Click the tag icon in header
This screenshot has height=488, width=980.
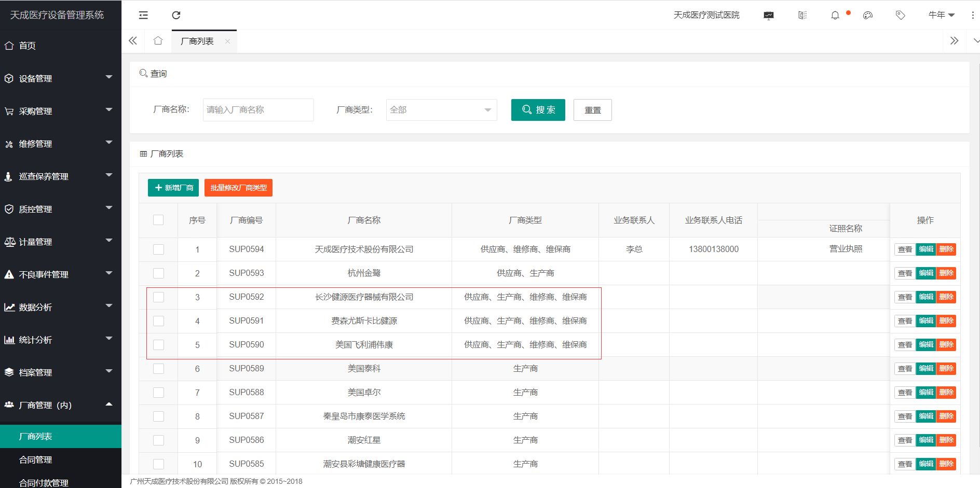901,15
